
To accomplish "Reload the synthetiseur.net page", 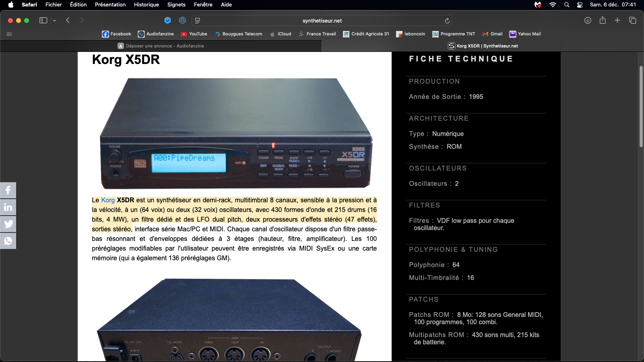I will click(447, 21).
